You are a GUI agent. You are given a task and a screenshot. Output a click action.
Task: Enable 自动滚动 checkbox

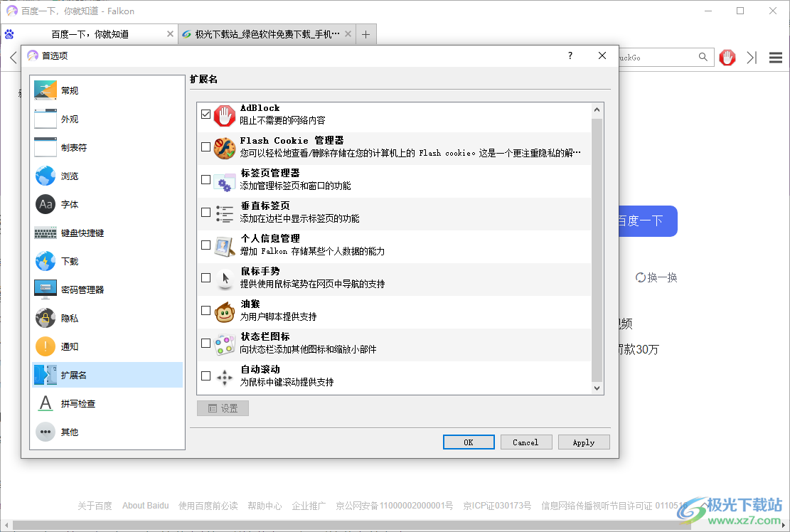click(205, 376)
